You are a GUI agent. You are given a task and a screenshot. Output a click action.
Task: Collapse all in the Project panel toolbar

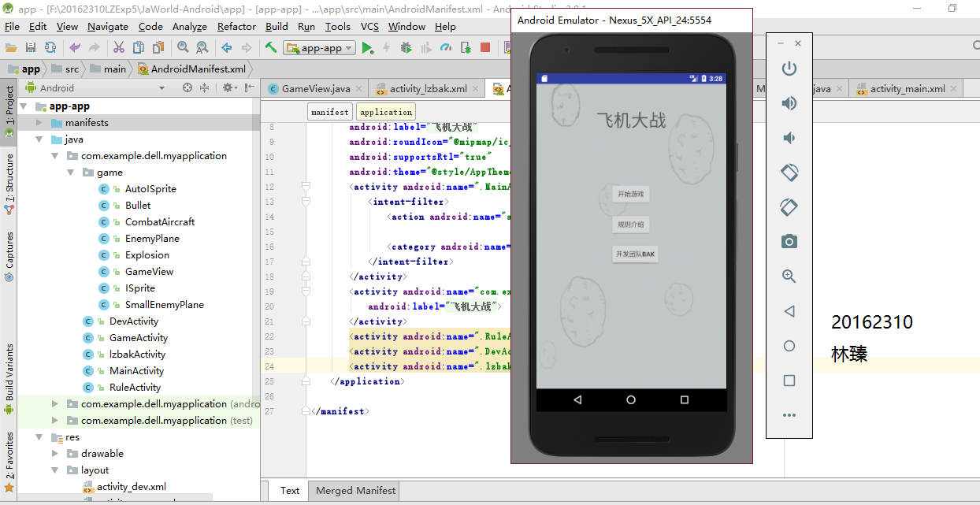[x=204, y=88]
